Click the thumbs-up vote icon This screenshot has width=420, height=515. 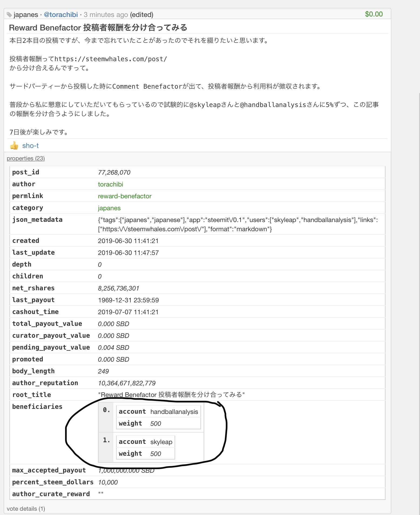pyautogui.click(x=14, y=146)
